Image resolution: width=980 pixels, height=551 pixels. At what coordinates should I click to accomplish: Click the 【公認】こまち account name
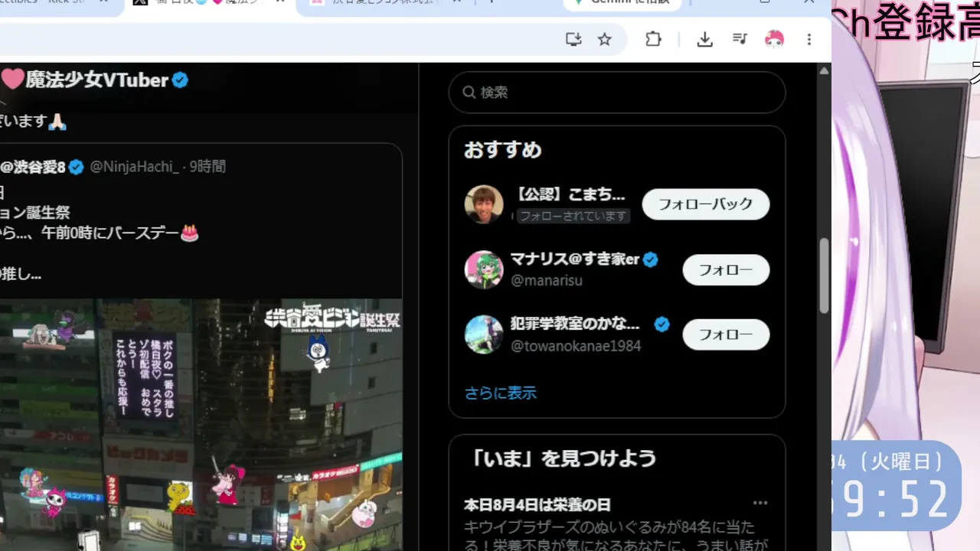point(568,194)
